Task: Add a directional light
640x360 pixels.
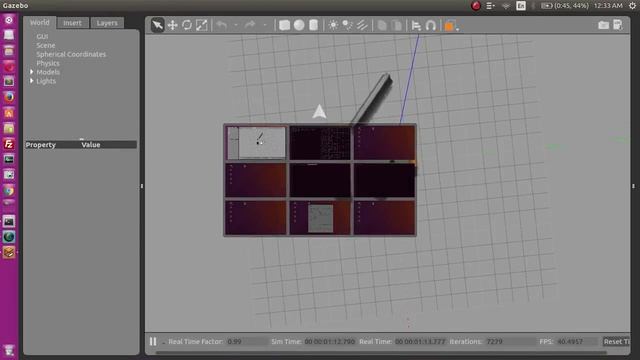Action: tap(362, 25)
